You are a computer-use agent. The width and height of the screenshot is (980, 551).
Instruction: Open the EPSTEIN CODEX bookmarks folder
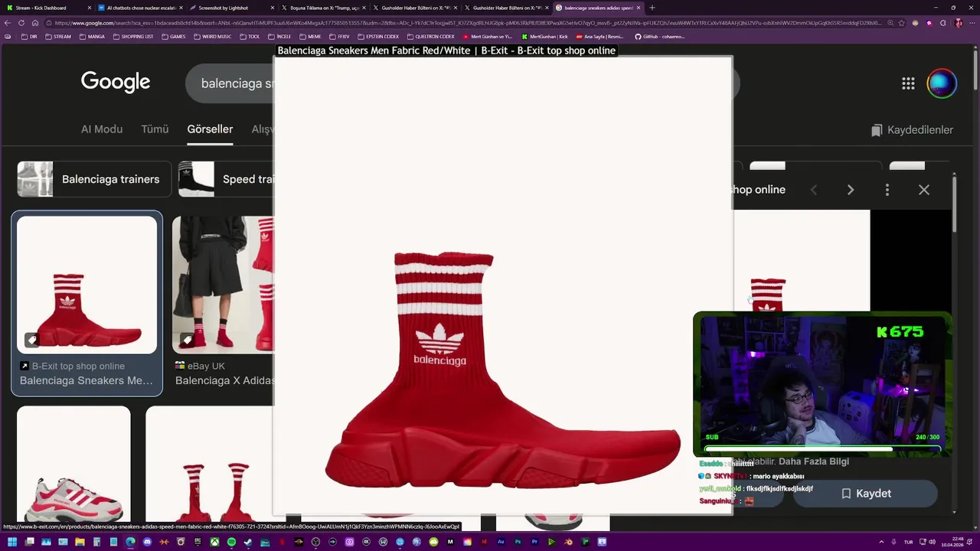point(378,36)
